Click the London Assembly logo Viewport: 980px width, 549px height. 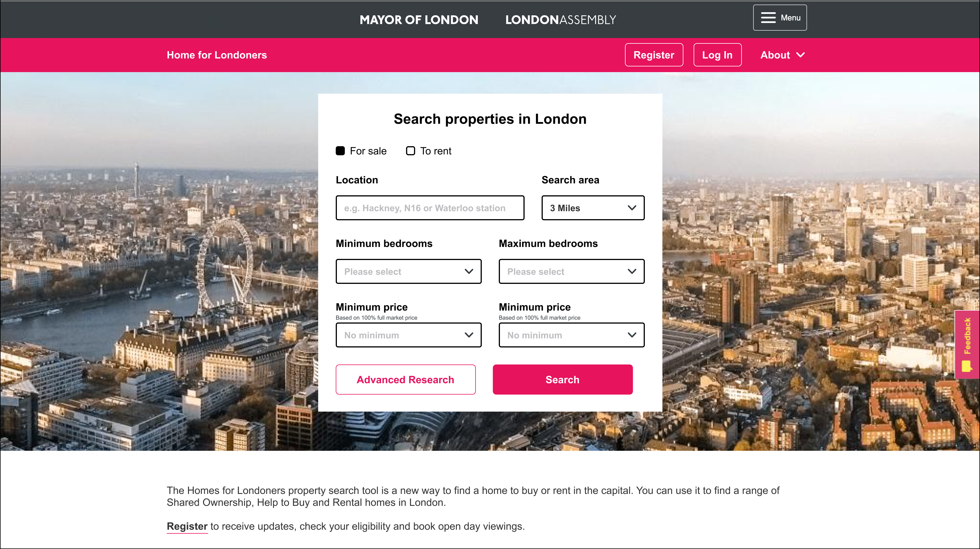pos(560,20)
